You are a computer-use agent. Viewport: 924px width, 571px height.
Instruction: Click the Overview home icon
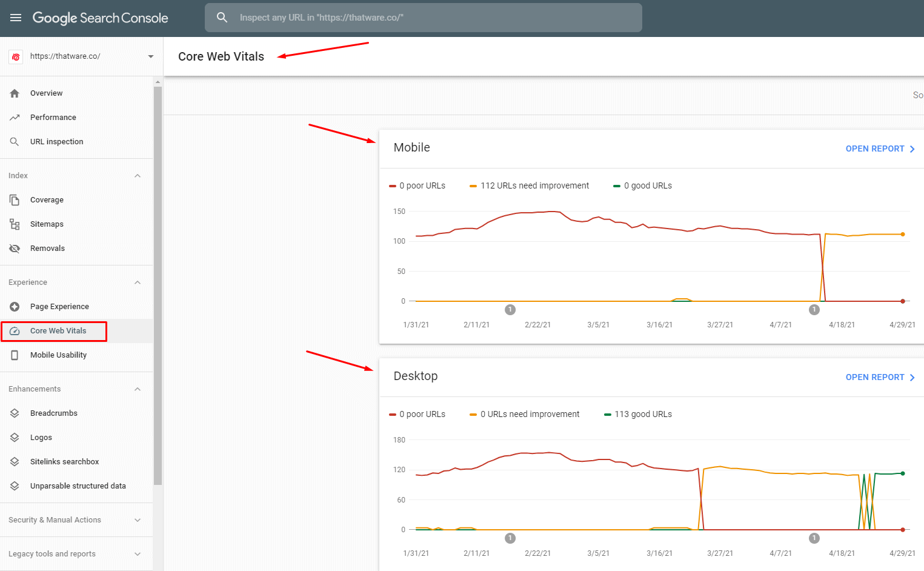point(15,93)
